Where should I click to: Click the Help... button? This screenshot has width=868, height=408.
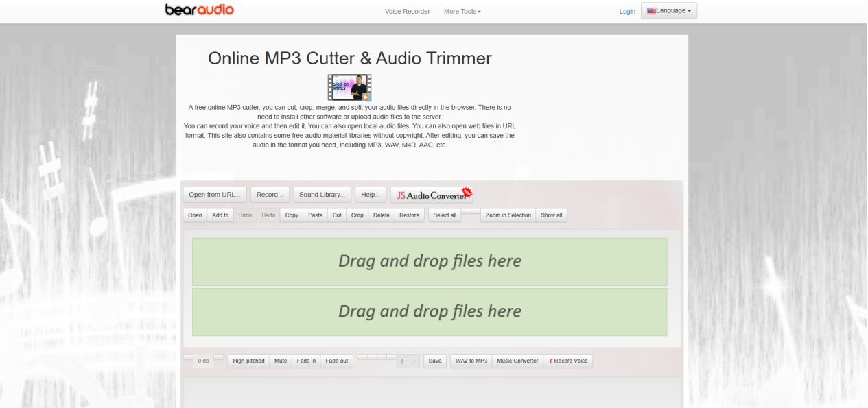click(x=371, y=195)
